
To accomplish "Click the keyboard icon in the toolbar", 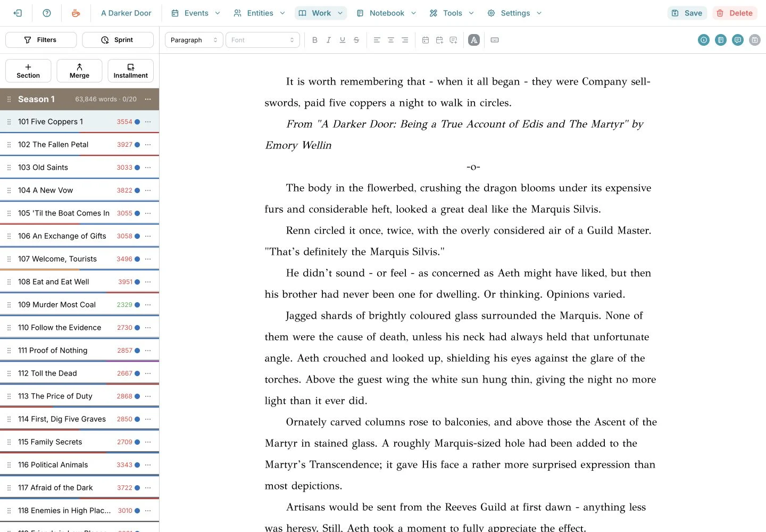I will (495, 40).
